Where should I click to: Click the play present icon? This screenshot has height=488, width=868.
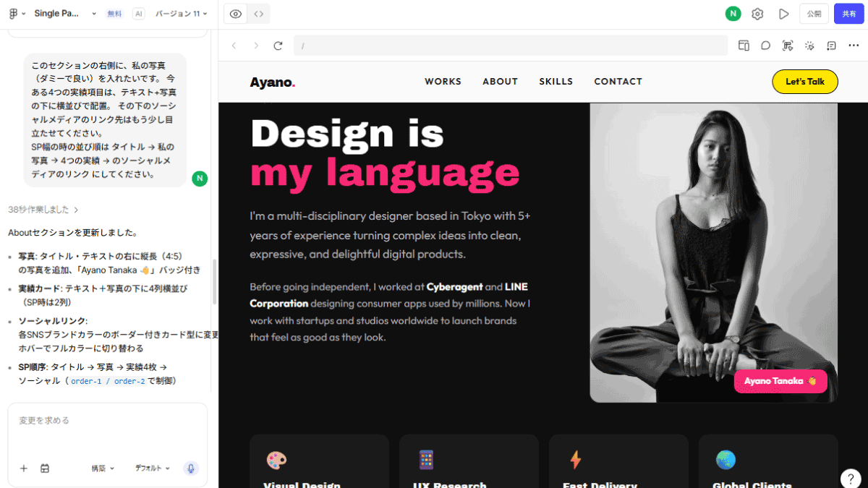click(x=783, y=14)
